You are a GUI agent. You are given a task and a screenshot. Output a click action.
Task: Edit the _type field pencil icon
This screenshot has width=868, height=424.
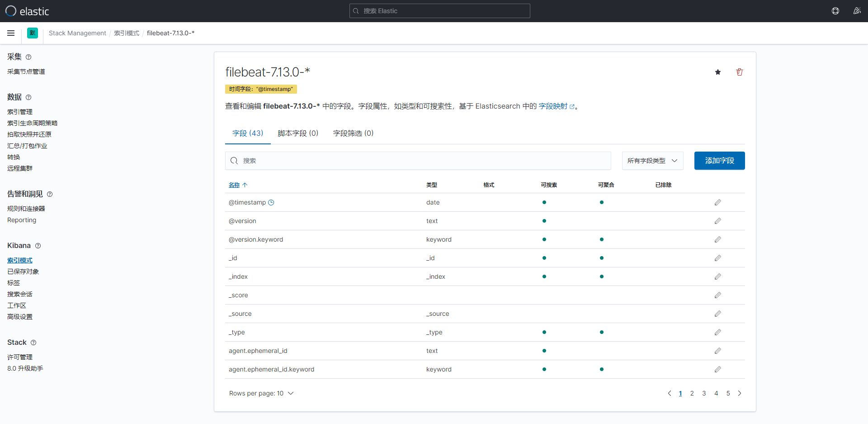718,332
